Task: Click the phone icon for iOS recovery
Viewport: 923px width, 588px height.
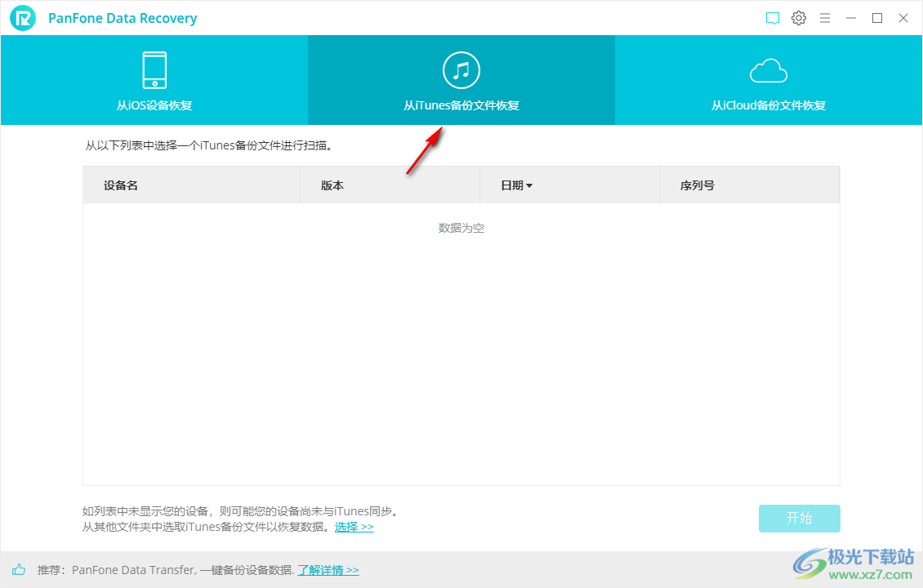Action: point(155,70)
